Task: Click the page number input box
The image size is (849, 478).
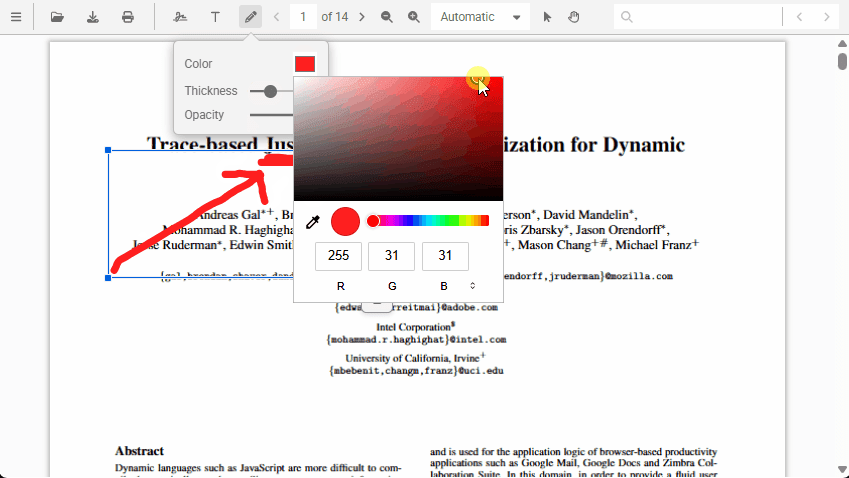Action: point(303,17)
